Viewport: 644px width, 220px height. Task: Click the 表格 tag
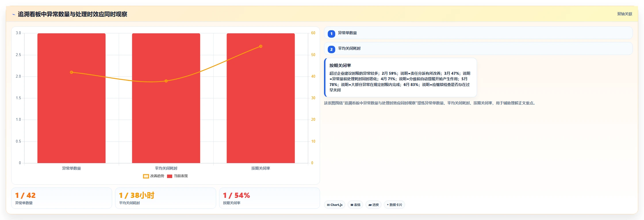(x=355, y=205)
